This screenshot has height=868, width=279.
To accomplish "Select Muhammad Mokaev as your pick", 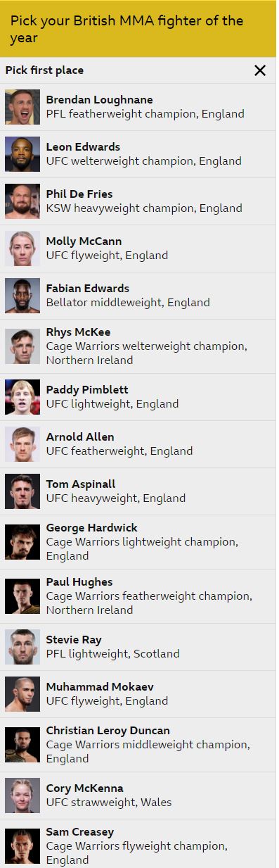I will 138,694.
